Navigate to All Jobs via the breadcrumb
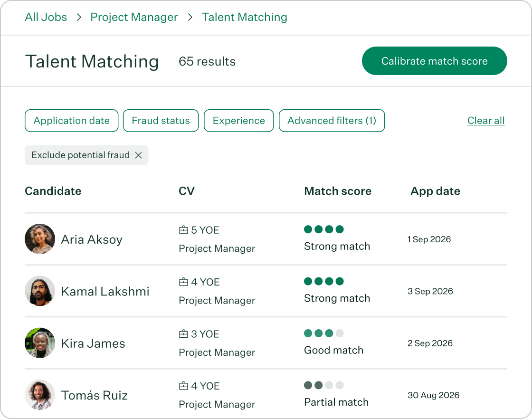This screenshot has height=419, width=532. click(x=46, y=17)
